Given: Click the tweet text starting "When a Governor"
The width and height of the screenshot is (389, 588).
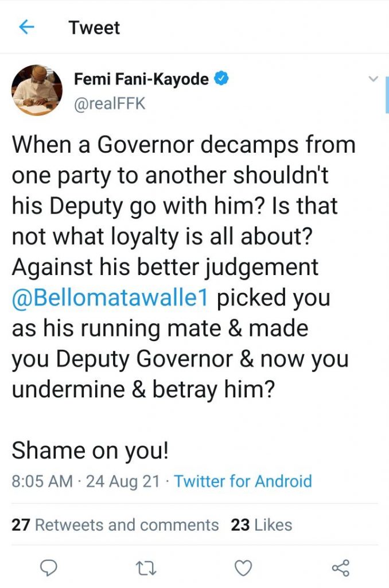Looking at the screenshot, I should coord(184,145).
